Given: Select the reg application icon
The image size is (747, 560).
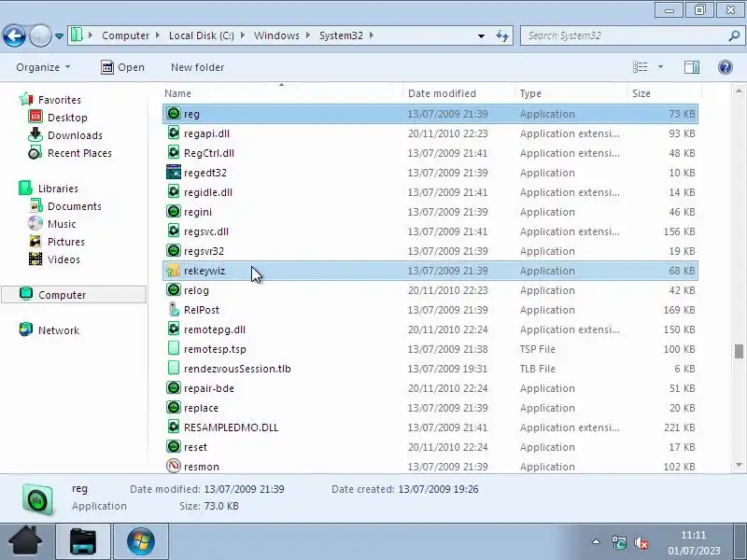Looking at the screenshot, I should (174, 113).
